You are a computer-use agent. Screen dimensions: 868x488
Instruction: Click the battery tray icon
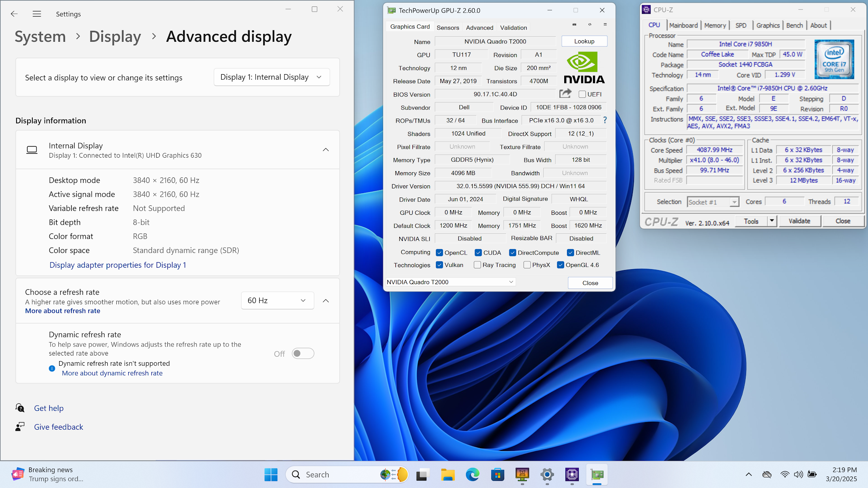pyautogui.click(x=812, y=474)
